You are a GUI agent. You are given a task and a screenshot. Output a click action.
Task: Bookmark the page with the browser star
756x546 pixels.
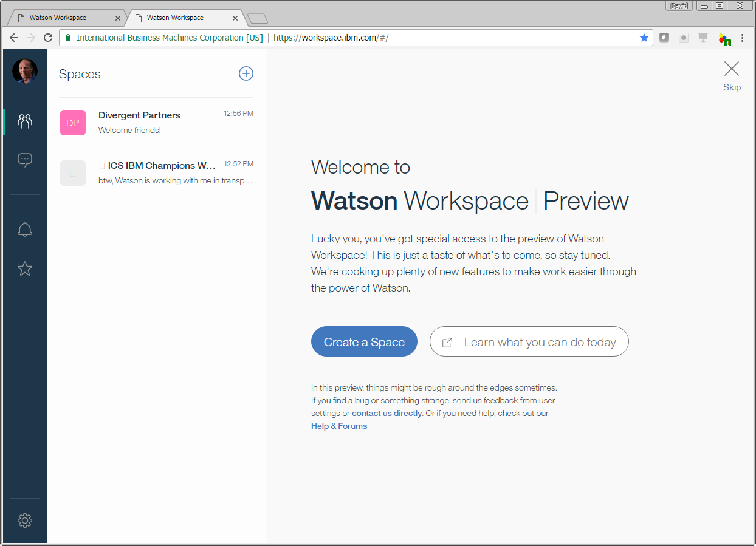point(644,38)
